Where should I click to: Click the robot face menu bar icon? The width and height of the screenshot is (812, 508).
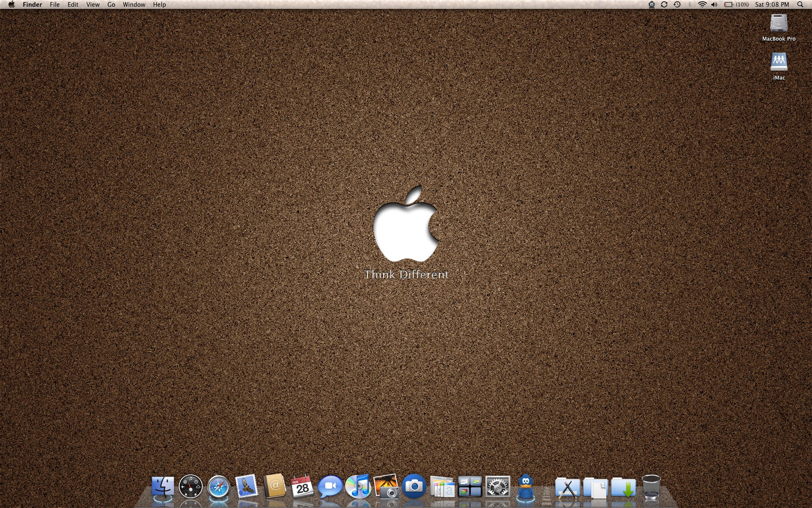[x=652, y=5]
